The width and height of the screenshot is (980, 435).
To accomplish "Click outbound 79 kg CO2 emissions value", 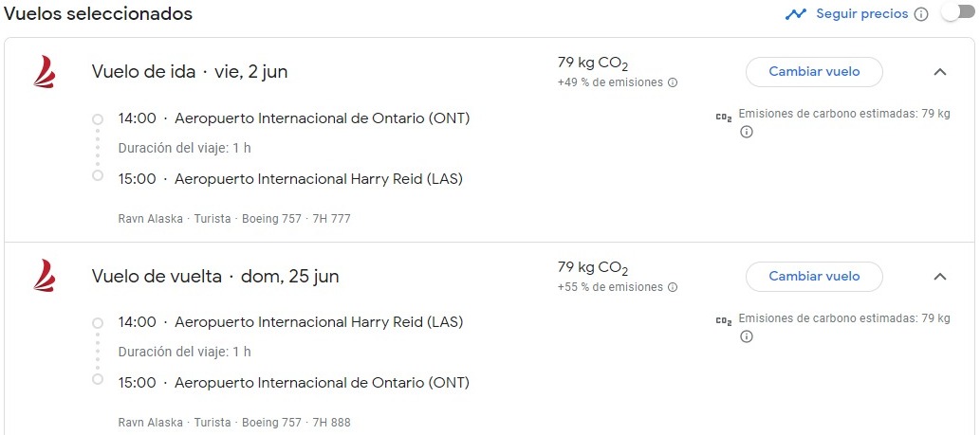I will tap(593, 63).
